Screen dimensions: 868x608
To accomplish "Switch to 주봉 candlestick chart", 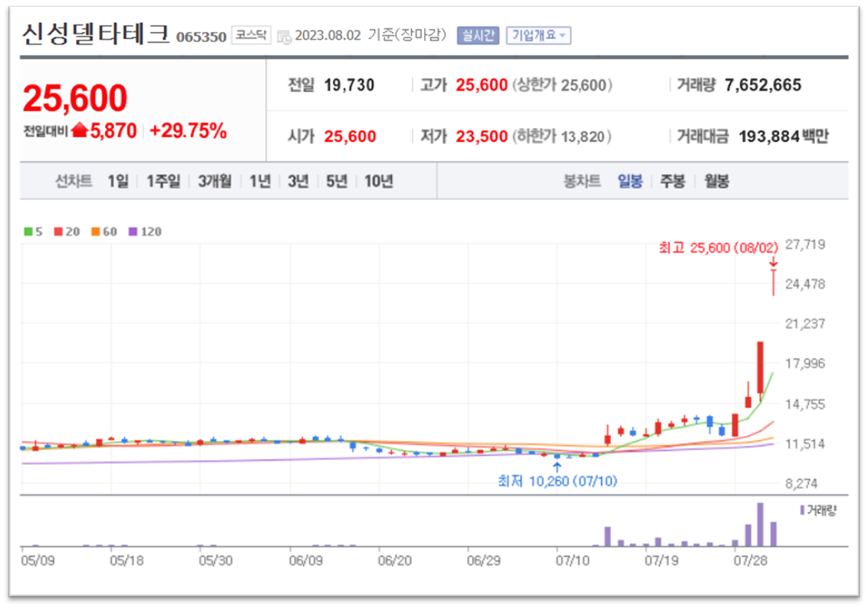I will [x=673, y=181].
